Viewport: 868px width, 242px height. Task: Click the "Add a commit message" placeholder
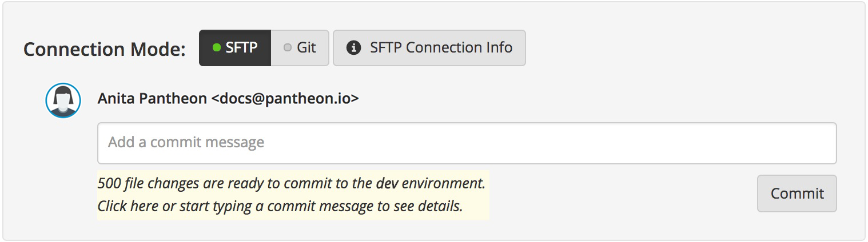click(x=186, y=142)
